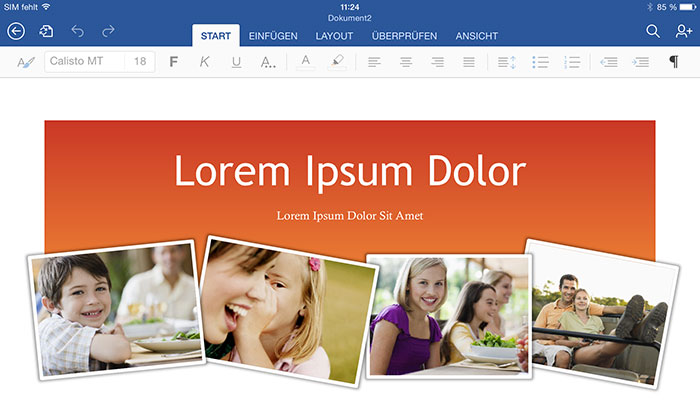The image size is (700, 408).
Task: Open more font formatting options
Action: [268, 62]
